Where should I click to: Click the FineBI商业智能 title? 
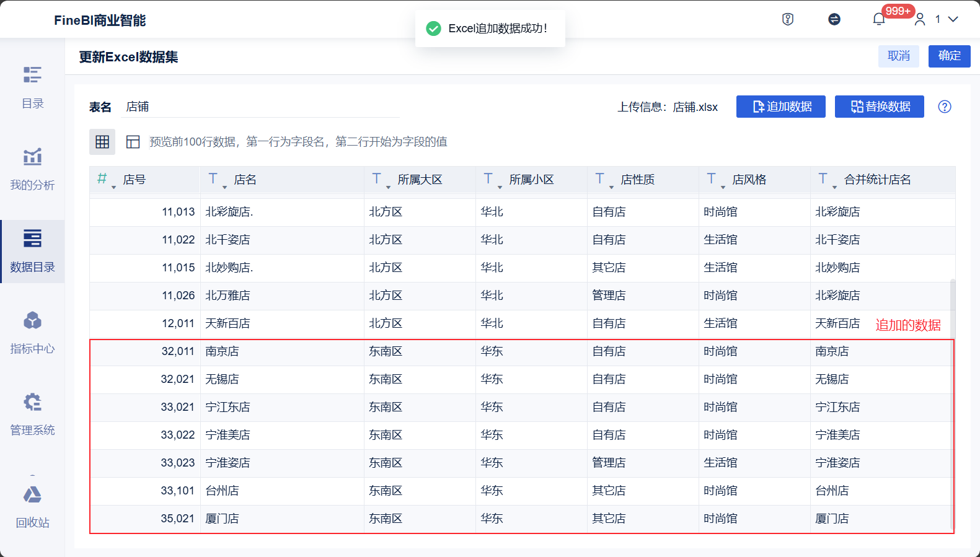coord(100,20)
